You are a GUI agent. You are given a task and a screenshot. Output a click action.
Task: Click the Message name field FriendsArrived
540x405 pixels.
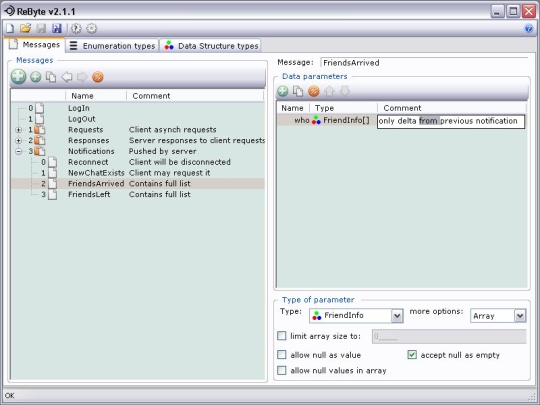424,63
